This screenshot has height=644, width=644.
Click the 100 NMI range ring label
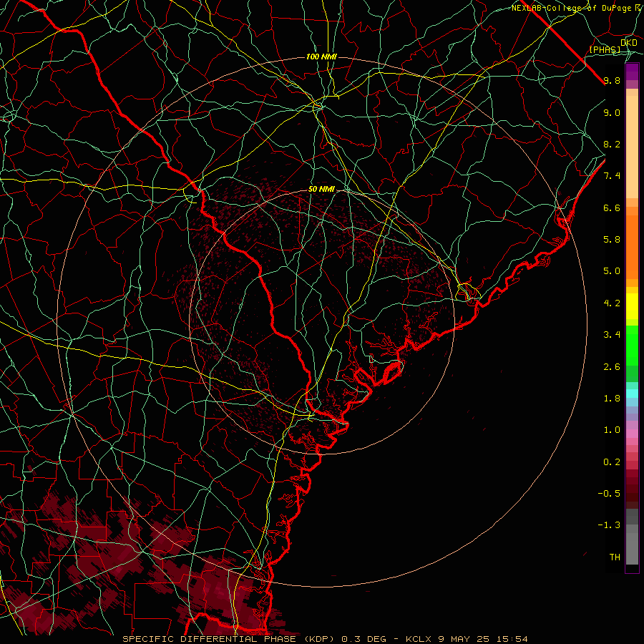point(321,57)
